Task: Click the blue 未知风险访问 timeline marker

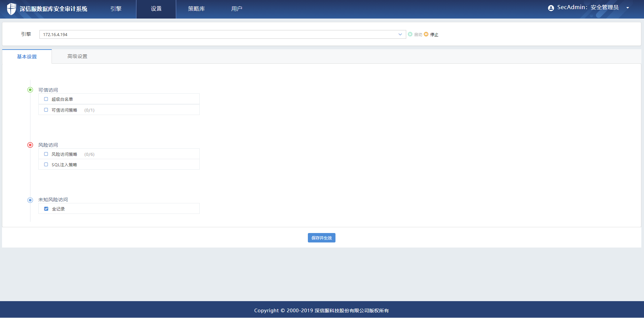Action: coord(30,200)
